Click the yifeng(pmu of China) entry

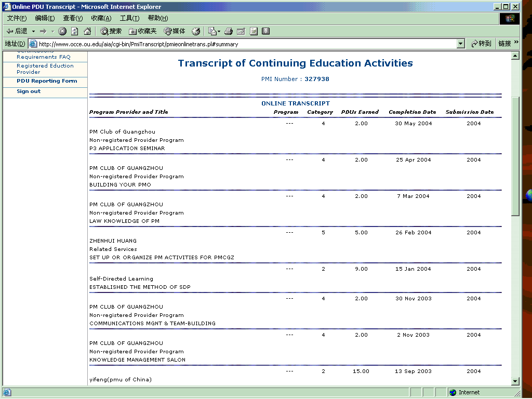pyautogui.click(x=121, y=379)
